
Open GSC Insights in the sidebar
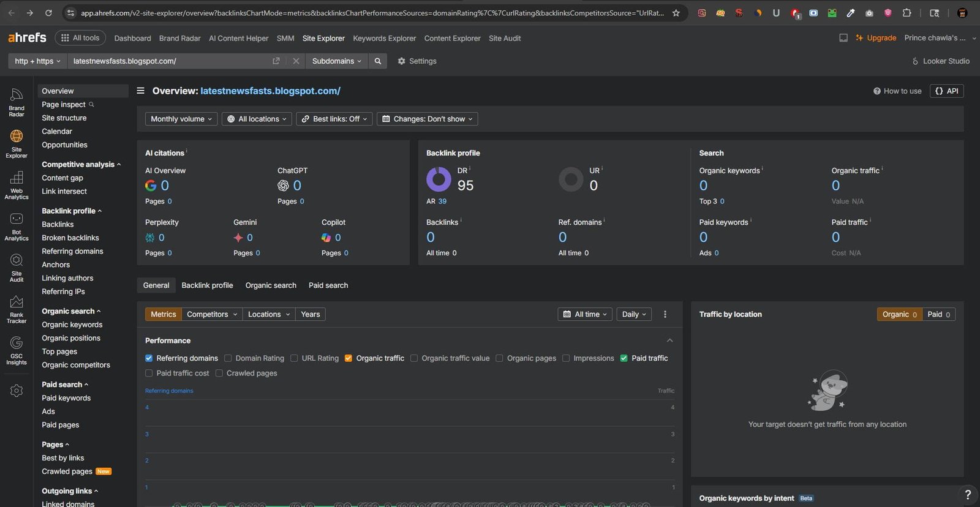[17, 350]
